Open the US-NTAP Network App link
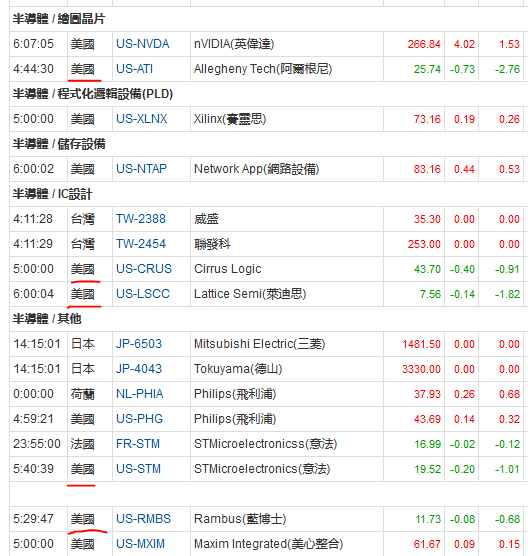Image resolution: width=528 pixels, height=556 pixels. coord(141,169)
